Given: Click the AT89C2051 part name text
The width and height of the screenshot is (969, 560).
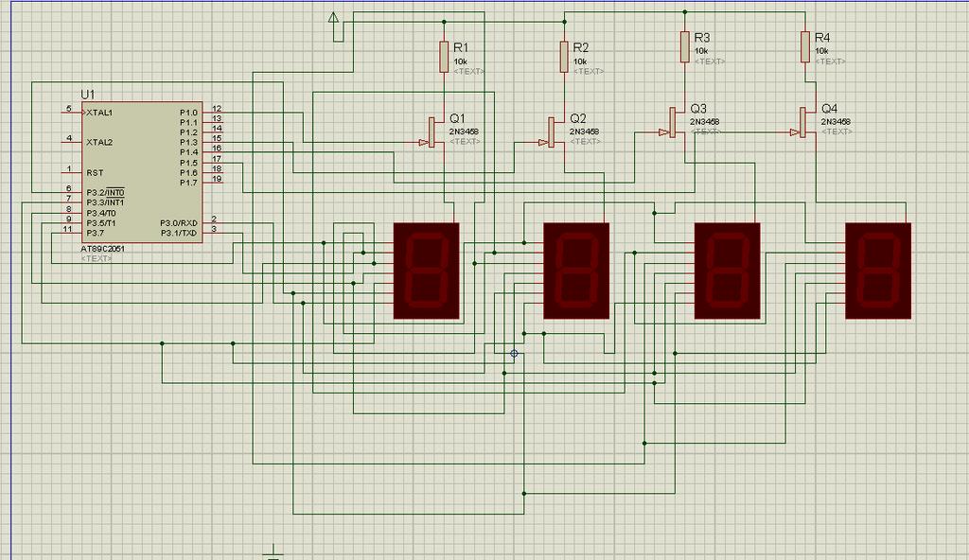Looking at the screenshot, I should [x=102, y=249].
